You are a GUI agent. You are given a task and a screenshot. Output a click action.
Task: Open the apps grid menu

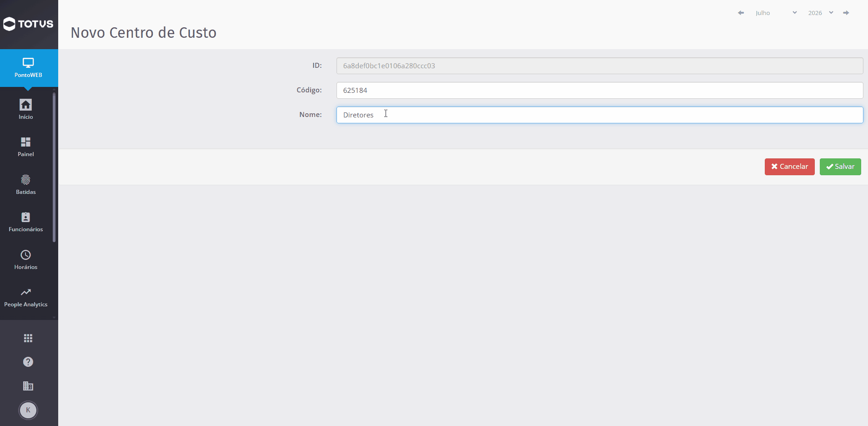[28, 338]
